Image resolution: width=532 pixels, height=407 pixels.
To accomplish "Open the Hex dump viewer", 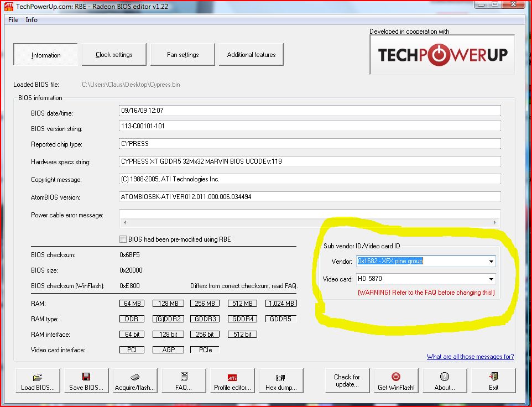I will (x=281, y=380).
